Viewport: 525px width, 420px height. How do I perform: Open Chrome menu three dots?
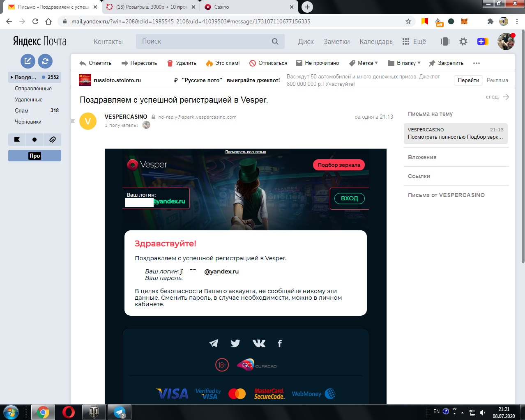517,21
